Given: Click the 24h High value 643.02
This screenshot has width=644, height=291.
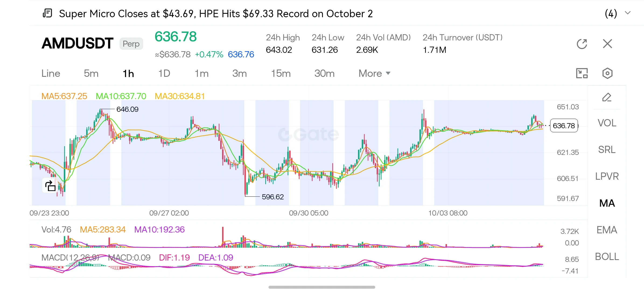Looking at the screenshot, I should [x=279, y=50].
